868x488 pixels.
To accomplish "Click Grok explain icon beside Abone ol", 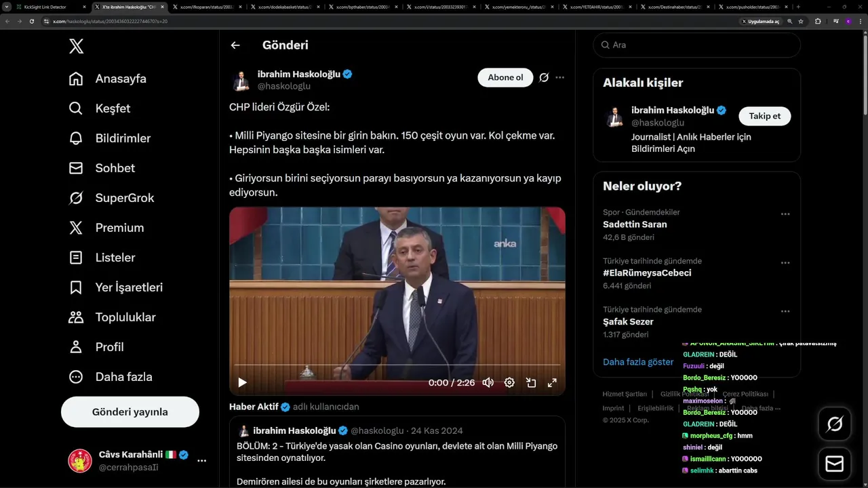I will pos(544,77).
